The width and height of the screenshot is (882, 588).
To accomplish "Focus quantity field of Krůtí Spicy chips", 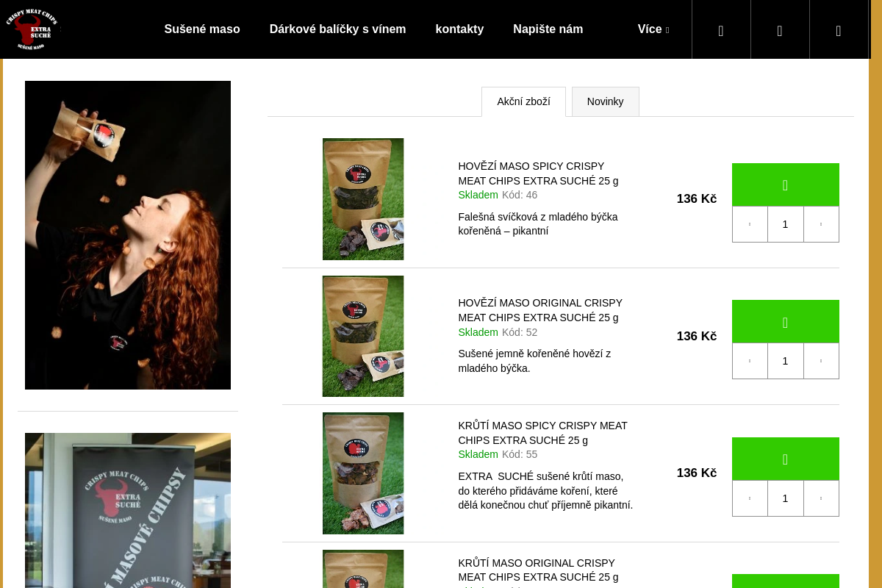I will (x=785, y=498).
